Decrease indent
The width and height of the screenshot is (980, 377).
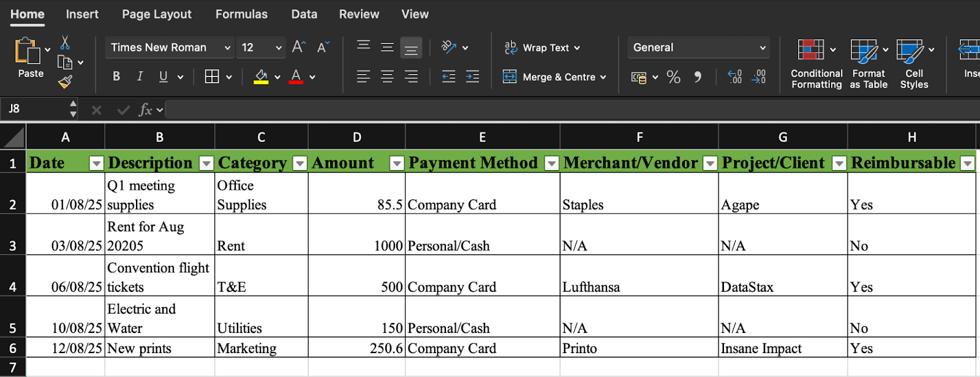pyautogui.click(x=449, y=77)
